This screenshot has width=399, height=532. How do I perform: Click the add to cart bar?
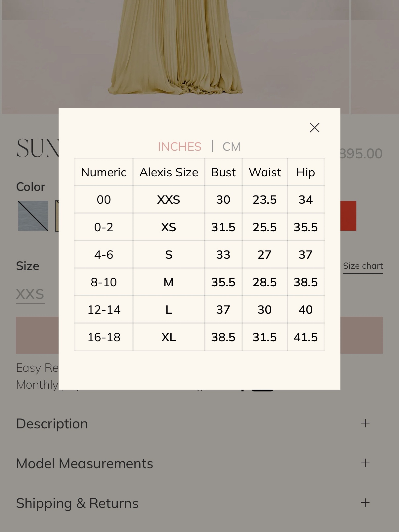pyautogui.click(x=199, y=335)
